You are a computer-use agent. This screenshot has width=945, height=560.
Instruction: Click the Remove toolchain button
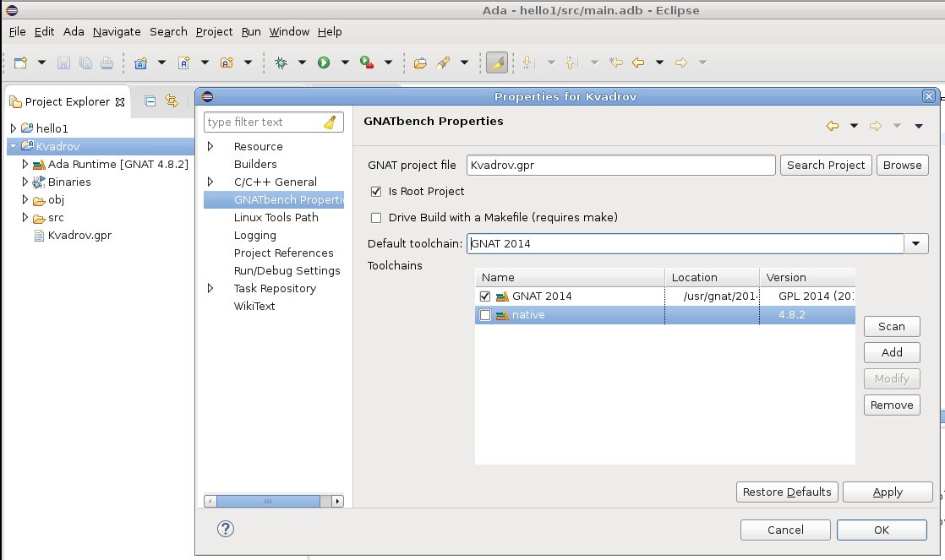coord(892,405)
